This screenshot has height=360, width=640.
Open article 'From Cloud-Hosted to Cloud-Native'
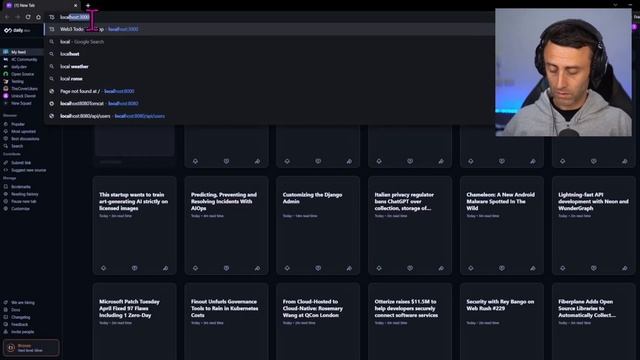tap(313, 308)
